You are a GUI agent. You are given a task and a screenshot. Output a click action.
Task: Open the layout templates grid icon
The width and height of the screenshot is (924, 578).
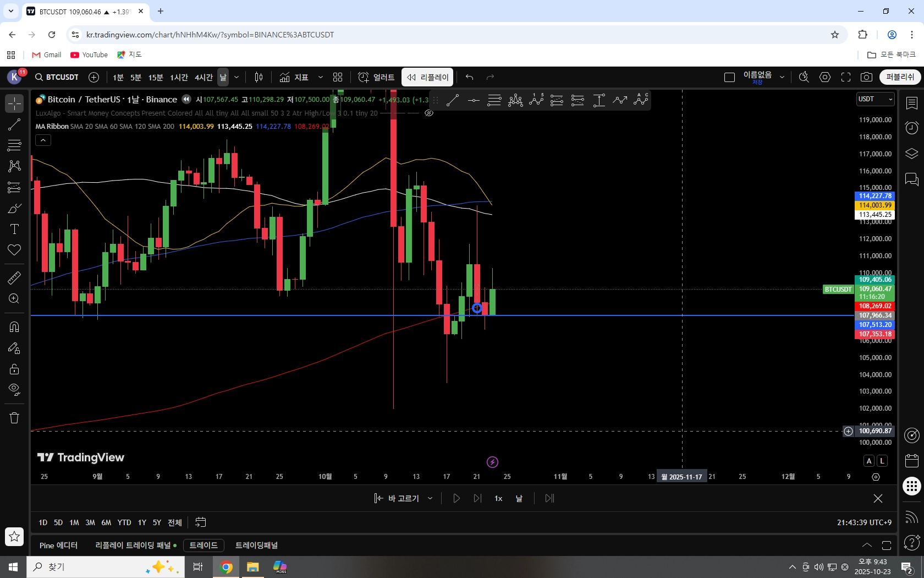point(338,78)
